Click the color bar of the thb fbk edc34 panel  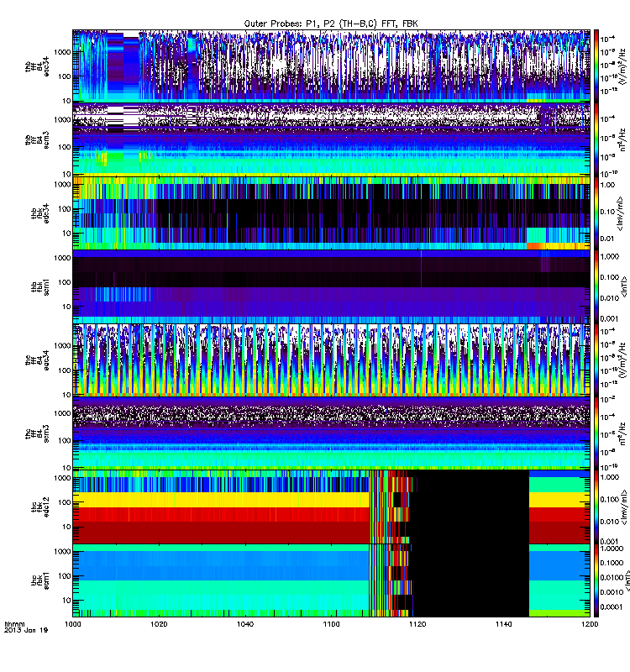[x=596, y=213]
